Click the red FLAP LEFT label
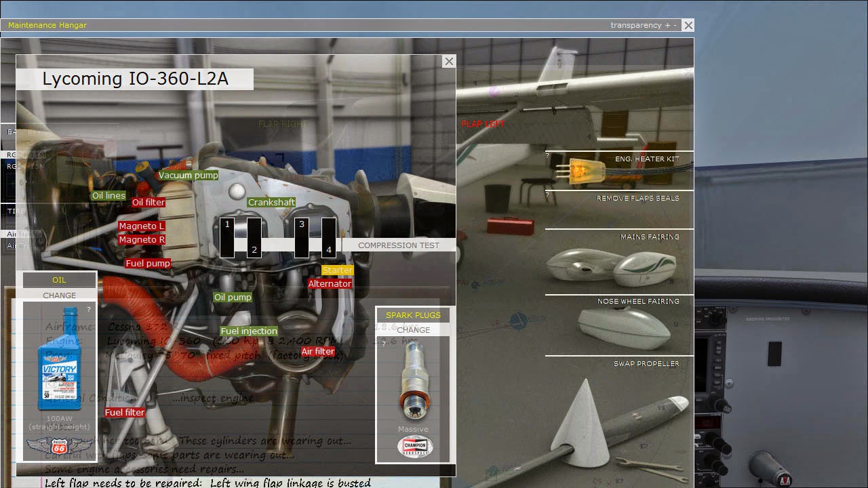 [484, 124]
